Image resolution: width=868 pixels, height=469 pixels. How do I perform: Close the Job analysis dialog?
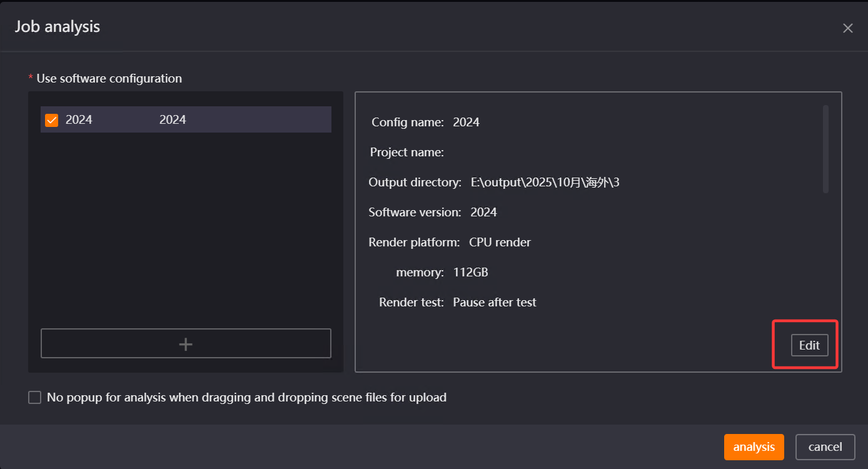coord(847,28)
